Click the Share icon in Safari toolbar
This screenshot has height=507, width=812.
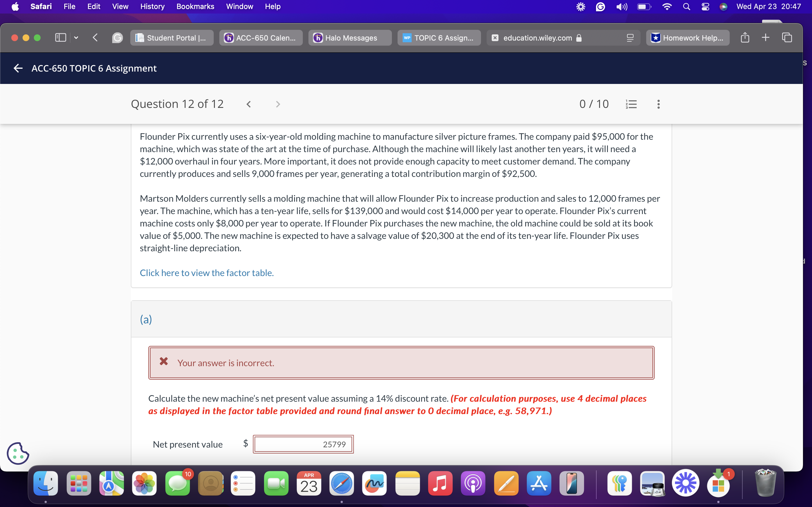coord(745,37)
